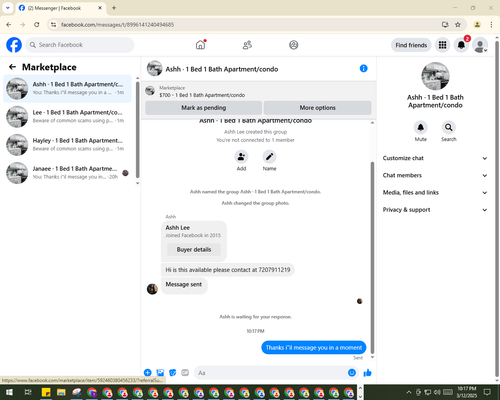
Task: Click More options button
Action: pyautogui.click(x=317, y=108)
